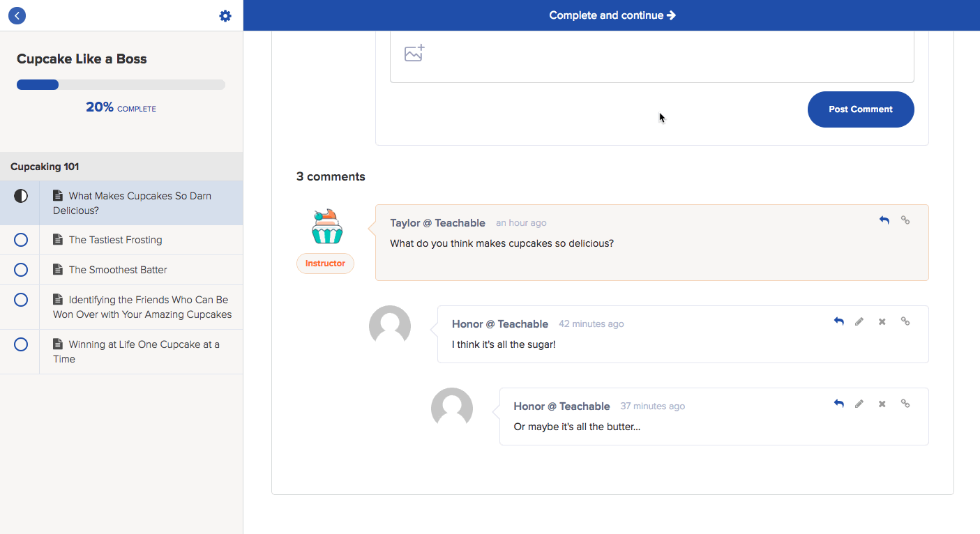
Task: Click '42 minutes ago' timestamp
Action: [591, 324]
